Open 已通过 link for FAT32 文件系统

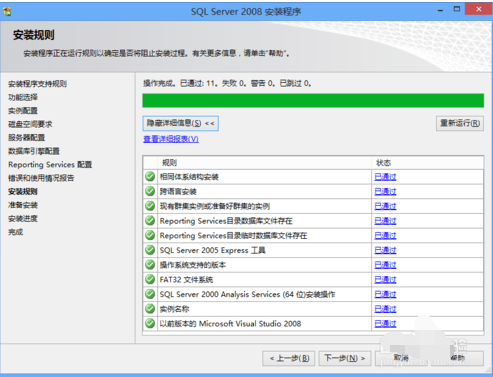(x=385, y=280)
